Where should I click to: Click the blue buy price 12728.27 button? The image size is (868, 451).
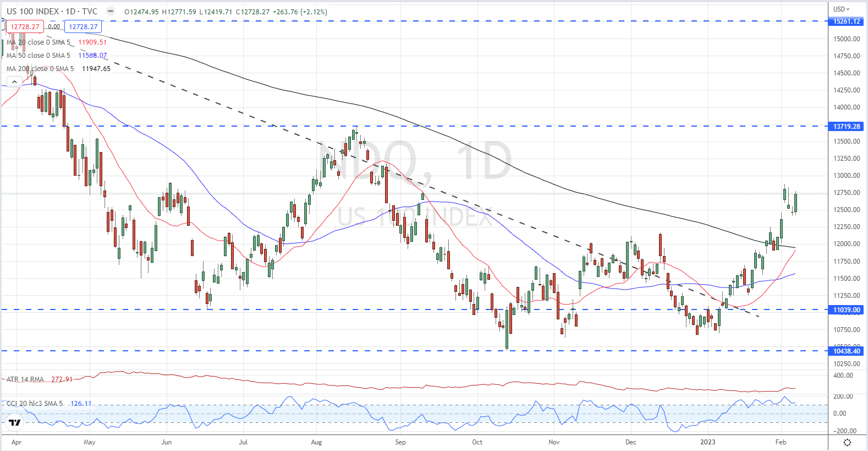tap(83, 26)
